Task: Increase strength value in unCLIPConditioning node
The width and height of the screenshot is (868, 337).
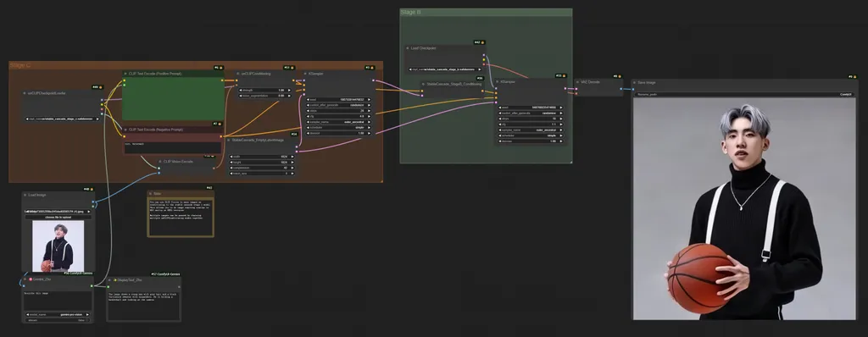Action: point(290,91)
